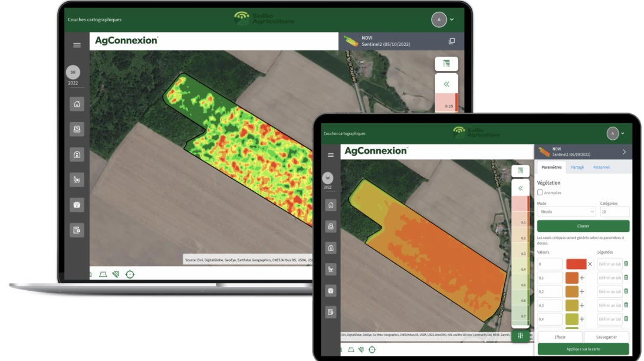This screenshot has height=361, width=644.
Task: Delete the value 0 row with trash icon
Action: 626,264
